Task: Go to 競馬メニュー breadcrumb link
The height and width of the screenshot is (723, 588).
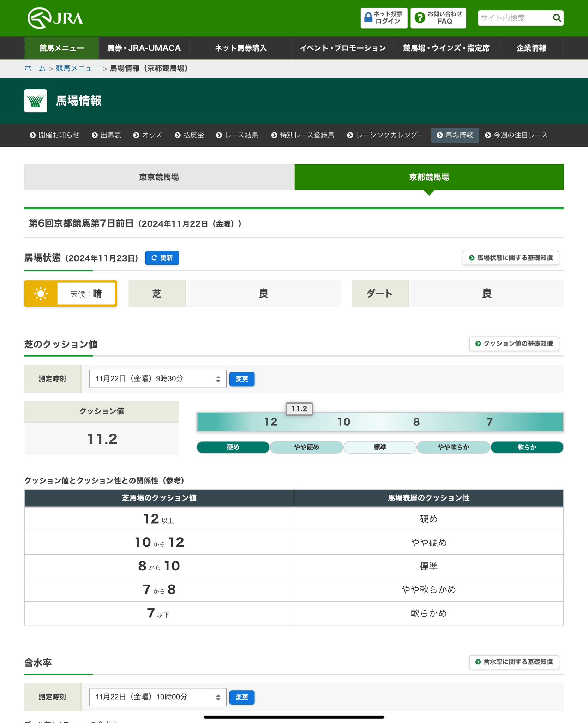Action: pos(78,68)
